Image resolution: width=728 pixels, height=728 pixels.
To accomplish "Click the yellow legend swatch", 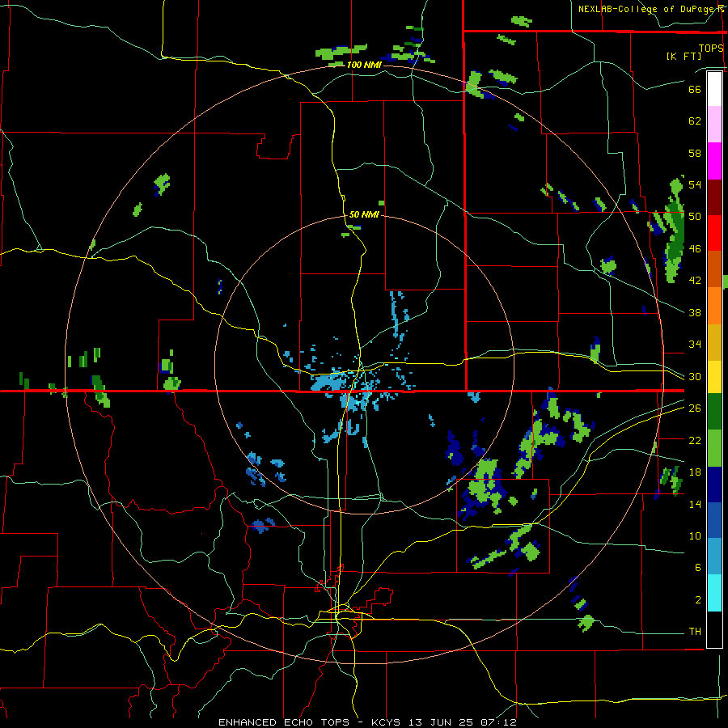I will (714, 377).
